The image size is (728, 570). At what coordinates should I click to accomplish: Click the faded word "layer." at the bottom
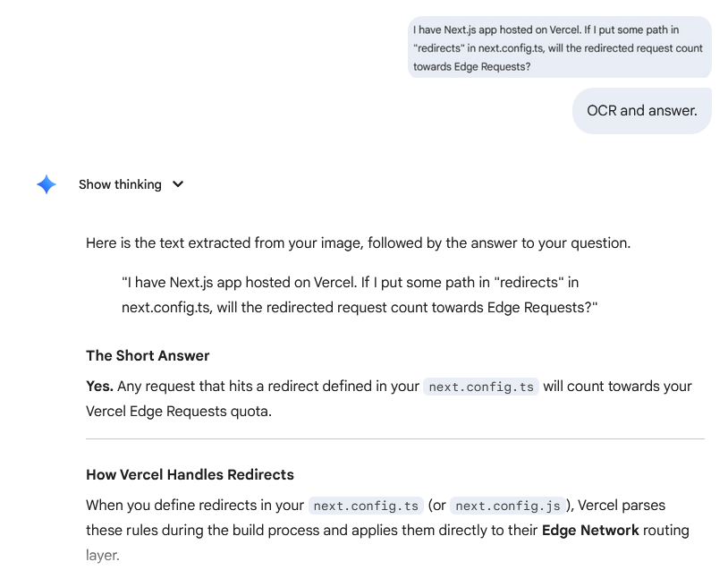click(103, 555)
